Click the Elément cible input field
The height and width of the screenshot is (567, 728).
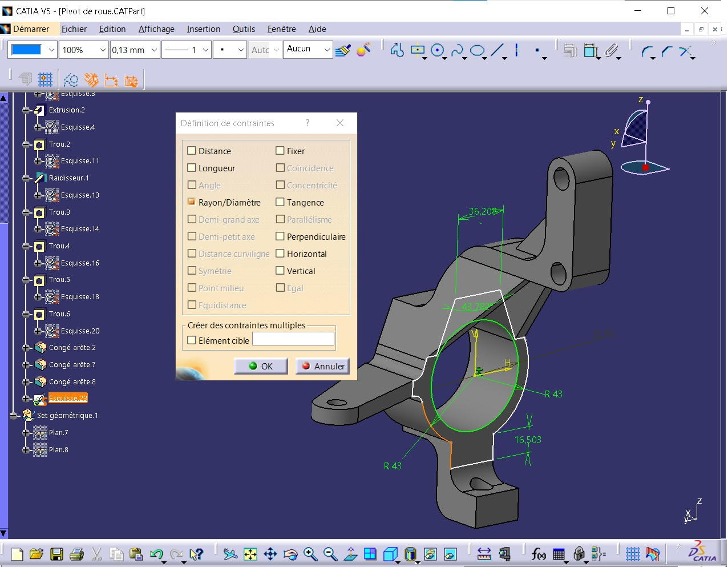pos(293,339)
